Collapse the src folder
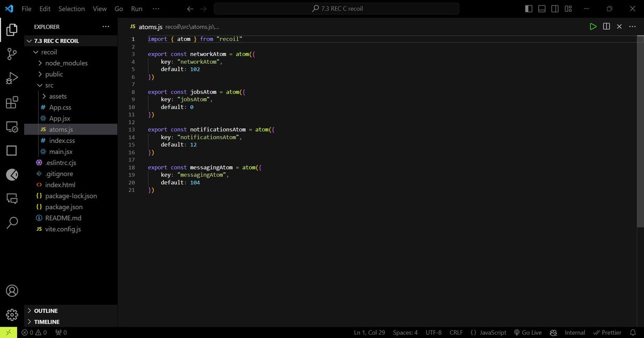644x338 pixels. point(71,85)
